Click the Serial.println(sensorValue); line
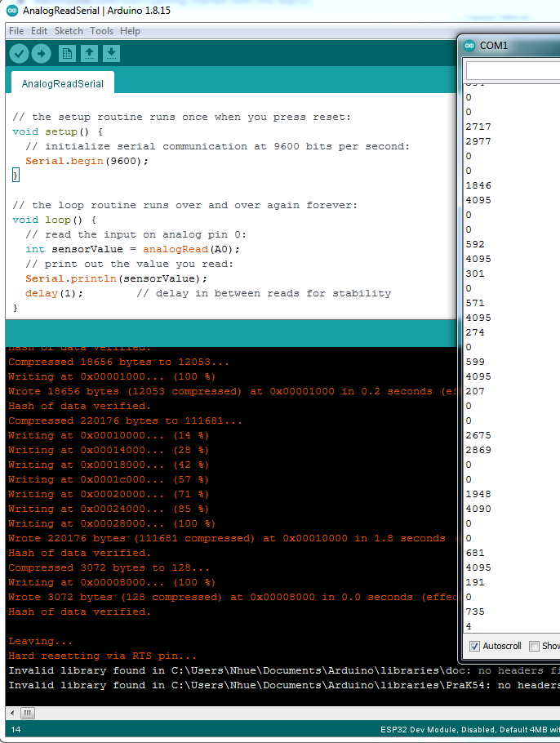This screenshot has width=560, height=743. 116,278
